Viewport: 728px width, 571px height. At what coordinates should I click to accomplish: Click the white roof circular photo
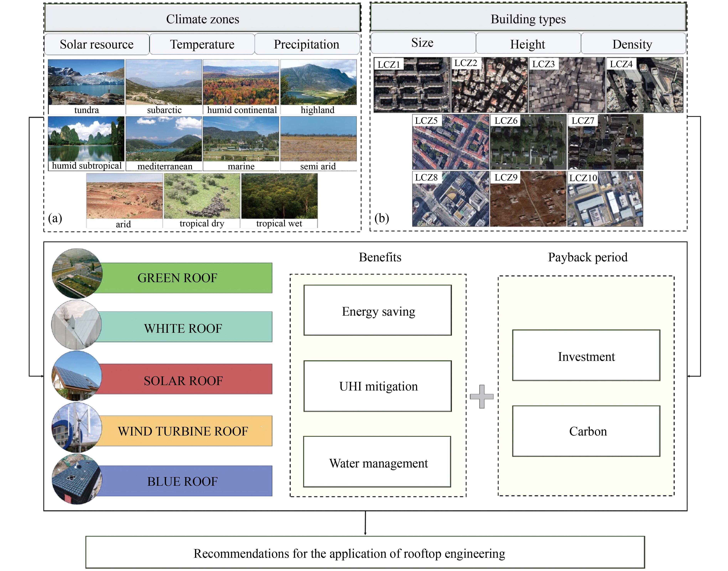[76, 325]
